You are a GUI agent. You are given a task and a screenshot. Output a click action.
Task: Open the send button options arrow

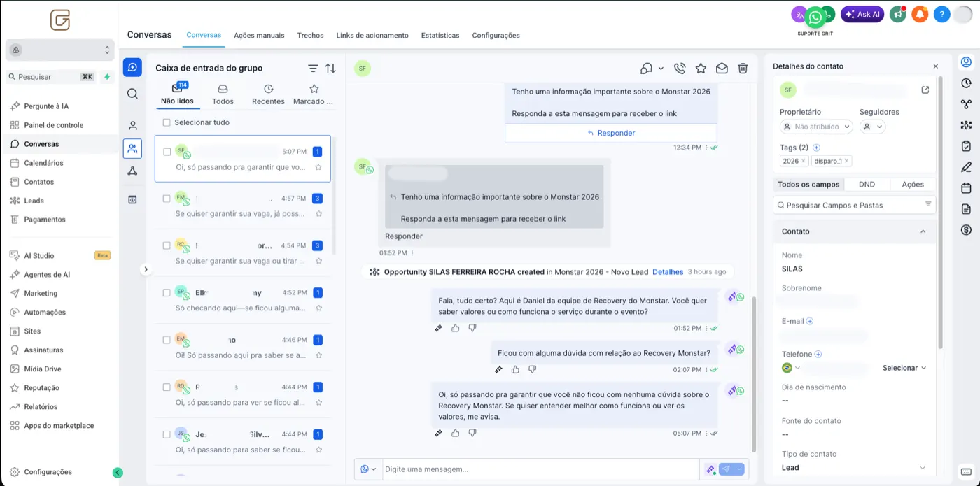[x=740, y=469]
